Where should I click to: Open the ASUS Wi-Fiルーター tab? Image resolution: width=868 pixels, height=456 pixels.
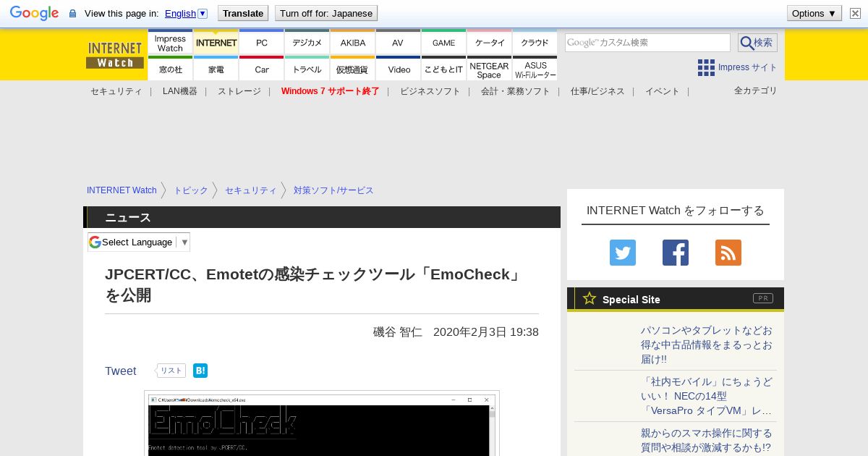point(535,69)
